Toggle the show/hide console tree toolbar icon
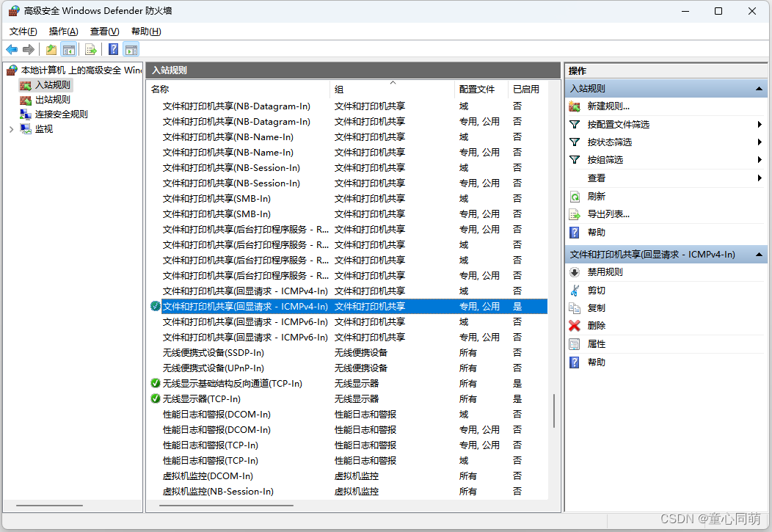This screenshot has width=772, height=532. pyautogui.click(x=68, y=49)
